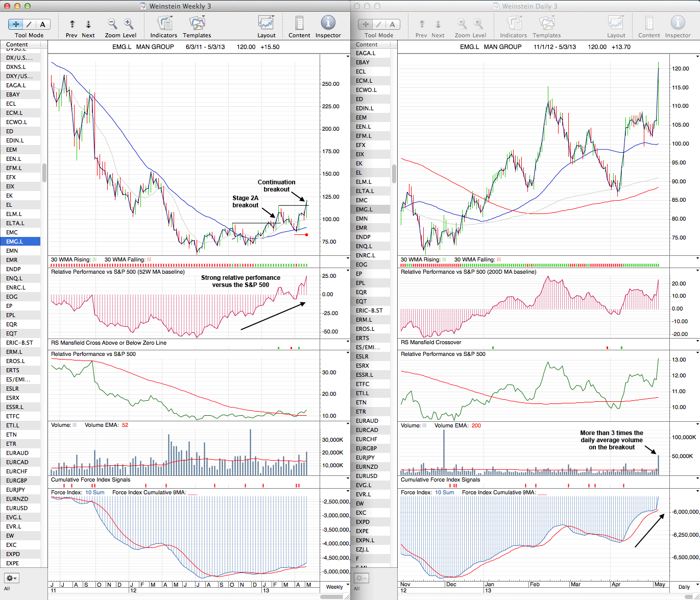Select the crosshair tool in Weinstein Weekly toolbar
The image size is (700, 600).
click(16, 24)
